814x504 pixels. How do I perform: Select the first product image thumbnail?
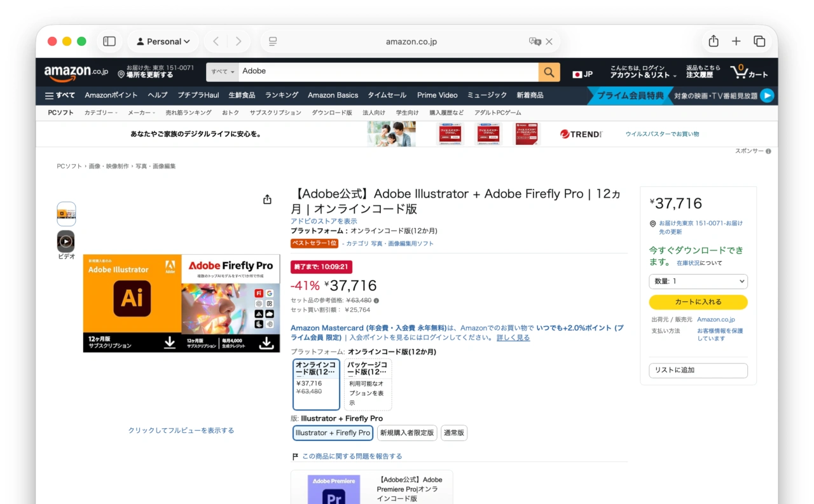point(66,214)
